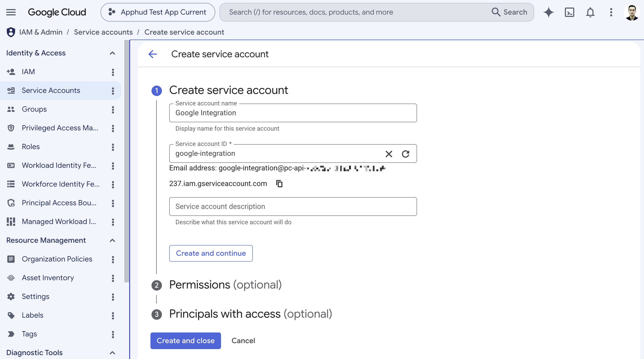Expand step 2 Permissions (optional)

tap(225, 285)
